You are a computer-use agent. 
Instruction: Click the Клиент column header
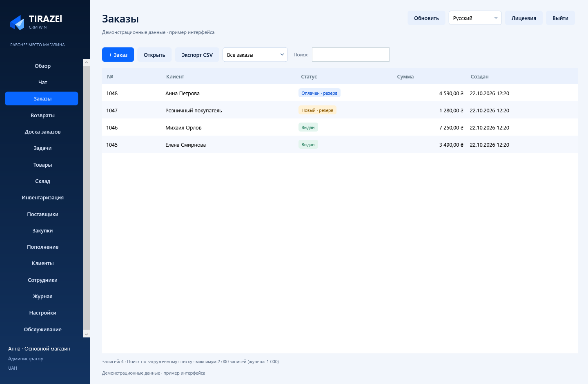coord(175,76)
